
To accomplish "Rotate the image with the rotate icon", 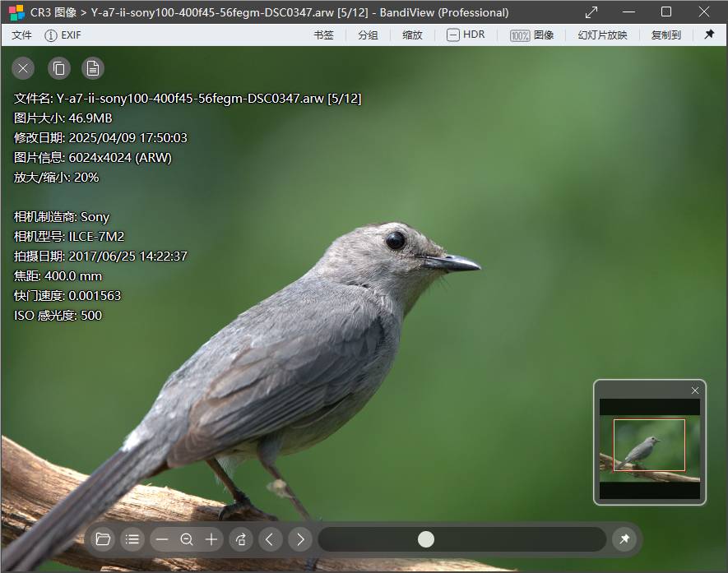I will [x=241, y=539].
